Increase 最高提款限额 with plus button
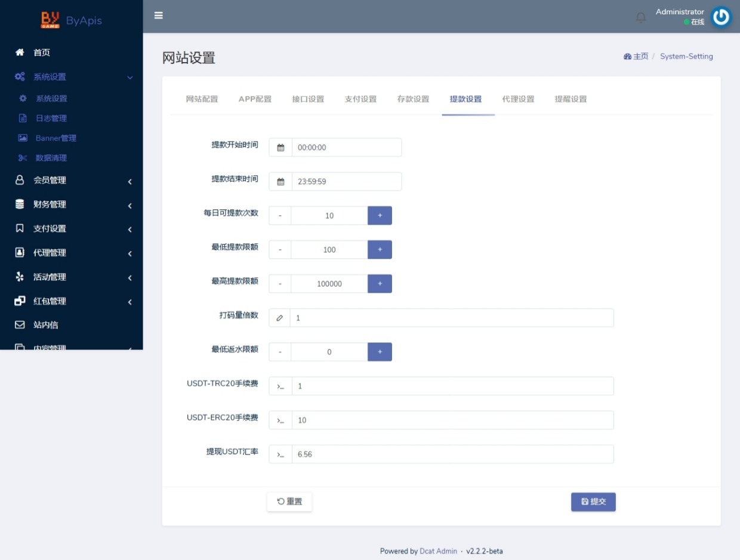Image resolution: width=740 pixels, height=560 pixels. point(380,284)
